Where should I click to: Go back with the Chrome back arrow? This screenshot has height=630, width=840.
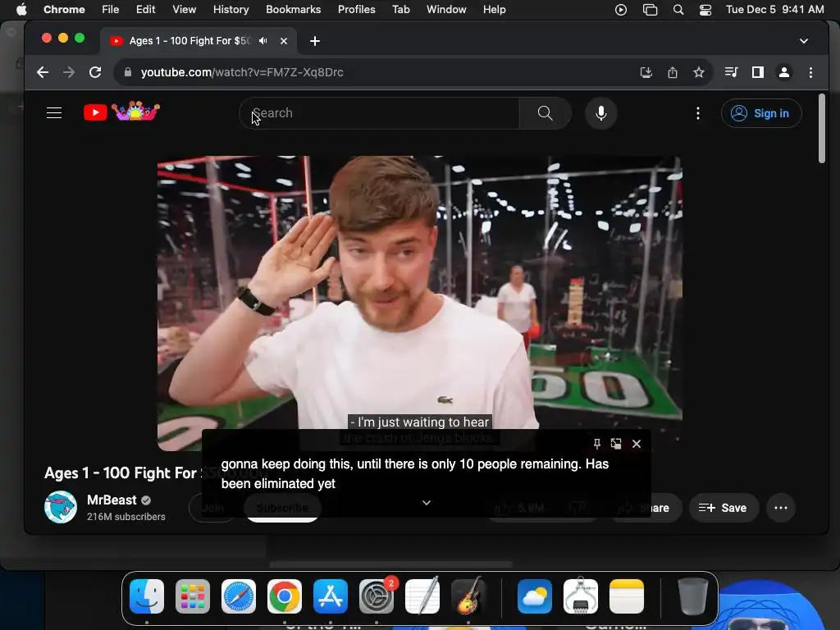(43, 72)
